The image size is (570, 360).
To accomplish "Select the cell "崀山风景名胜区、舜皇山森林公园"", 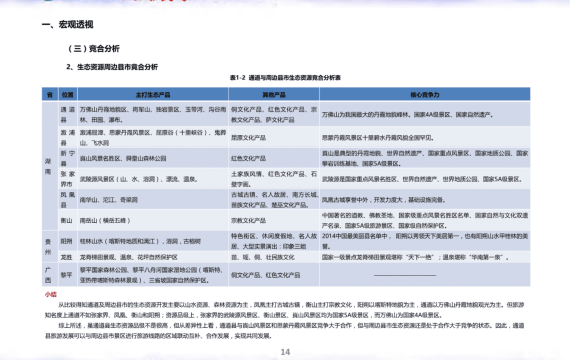I will 153,158.
